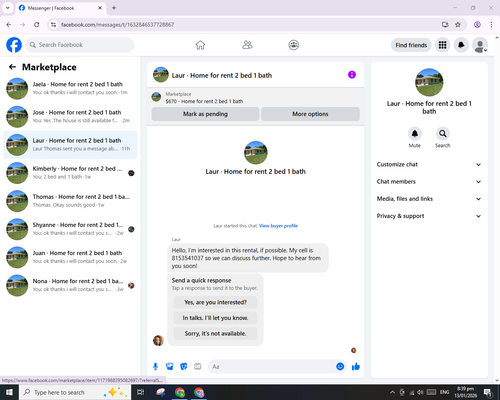500x400 pixels.
Task: Go back using the Marketplace back arrow
Action: 12,67
